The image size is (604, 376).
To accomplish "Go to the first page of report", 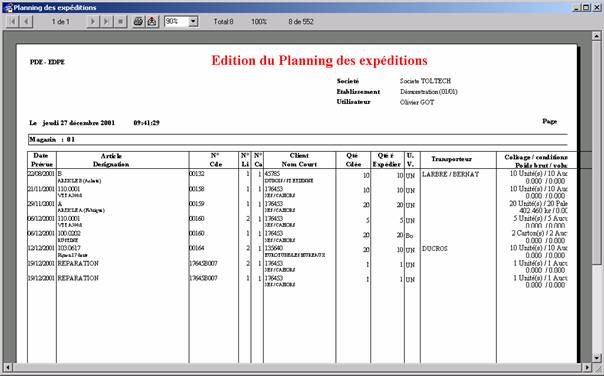I will [13, 22].
